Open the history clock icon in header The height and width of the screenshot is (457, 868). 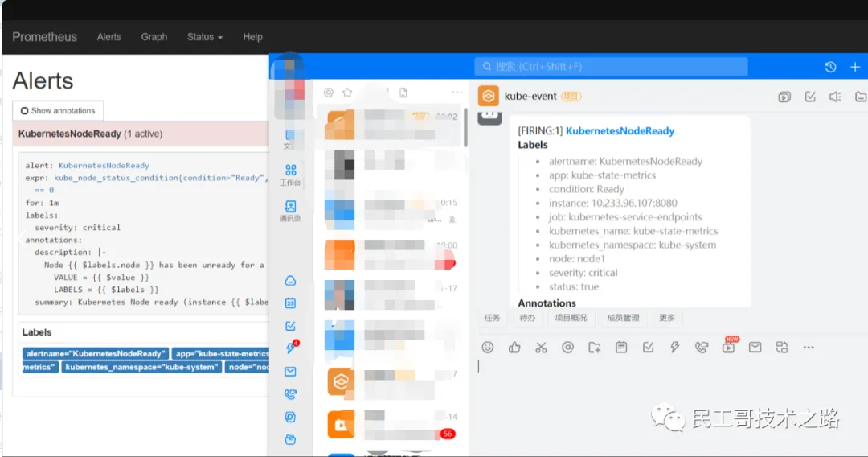click(x=829, y=67)
